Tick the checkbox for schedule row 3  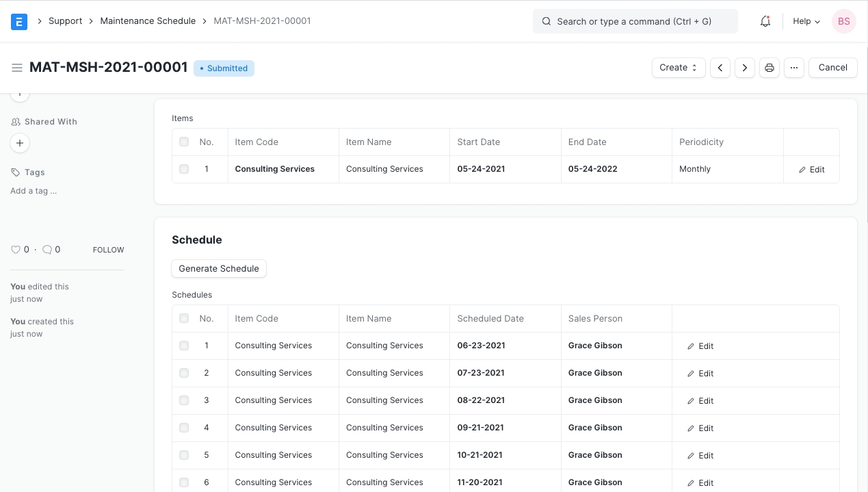coord(184,400)
